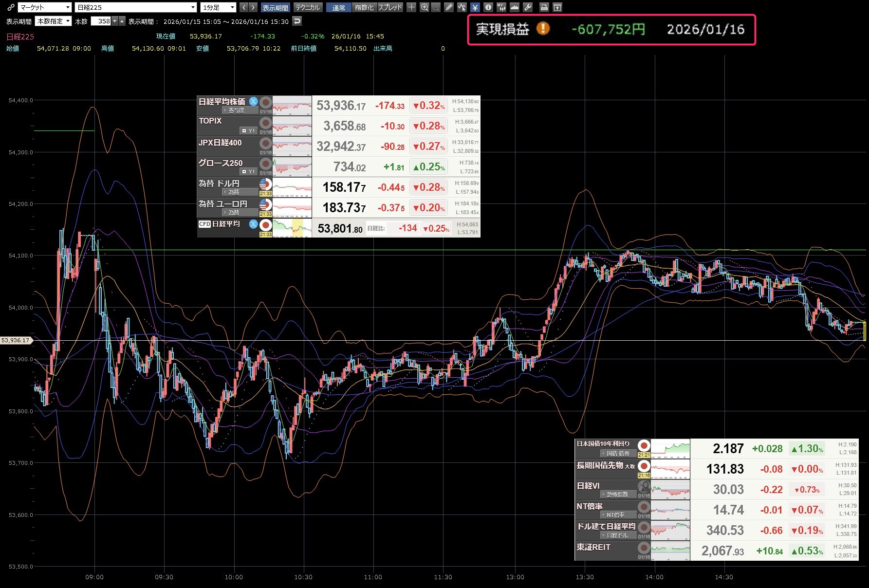Click the crosshair plus icon

point(411,7)
